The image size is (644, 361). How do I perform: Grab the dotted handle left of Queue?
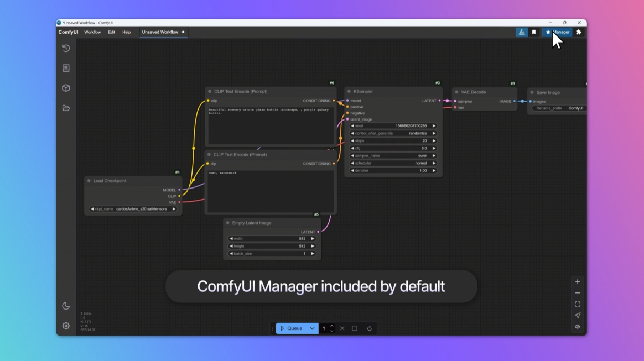[272, 328]
